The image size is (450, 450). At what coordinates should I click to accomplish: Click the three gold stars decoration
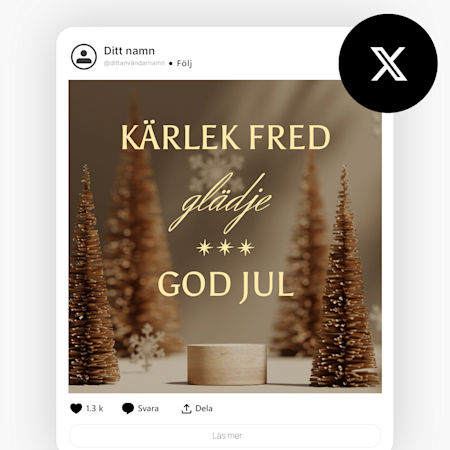[x=225, y=247]
